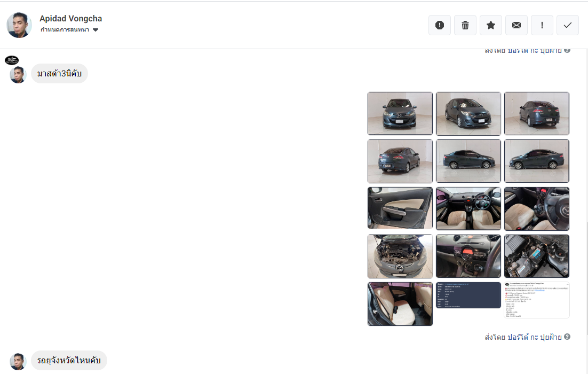588x374 pixels.
Task: Click the spam report octagon icon
Action: (440, 25)
